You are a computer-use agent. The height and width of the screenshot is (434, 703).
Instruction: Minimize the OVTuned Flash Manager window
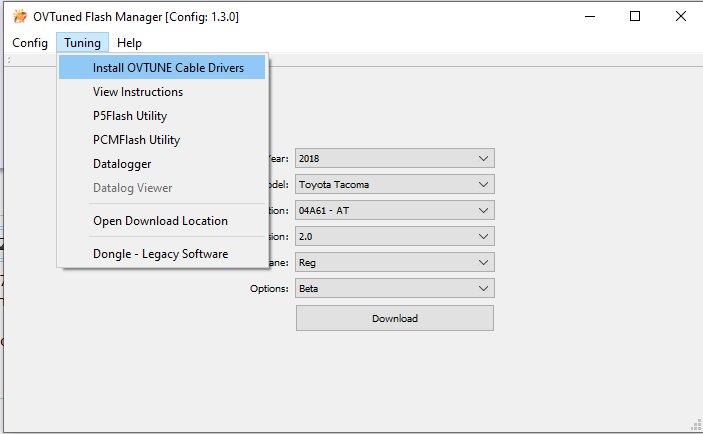point(590,17)
